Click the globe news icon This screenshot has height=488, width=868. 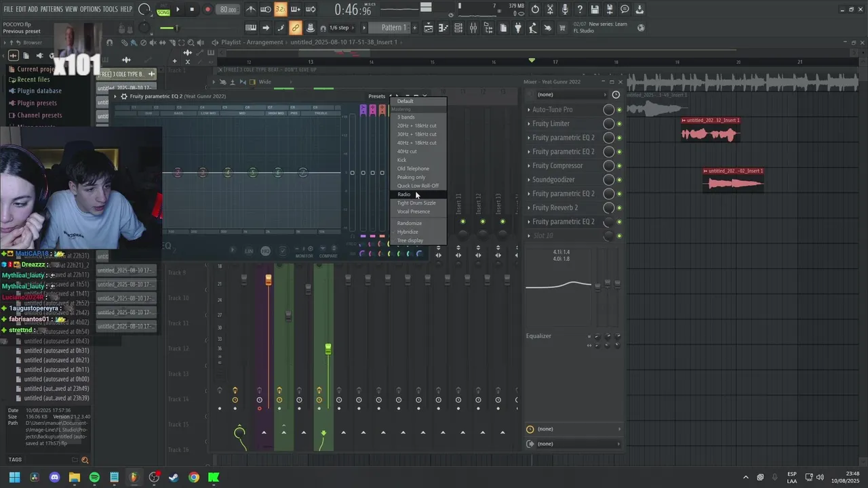(641, 28)
